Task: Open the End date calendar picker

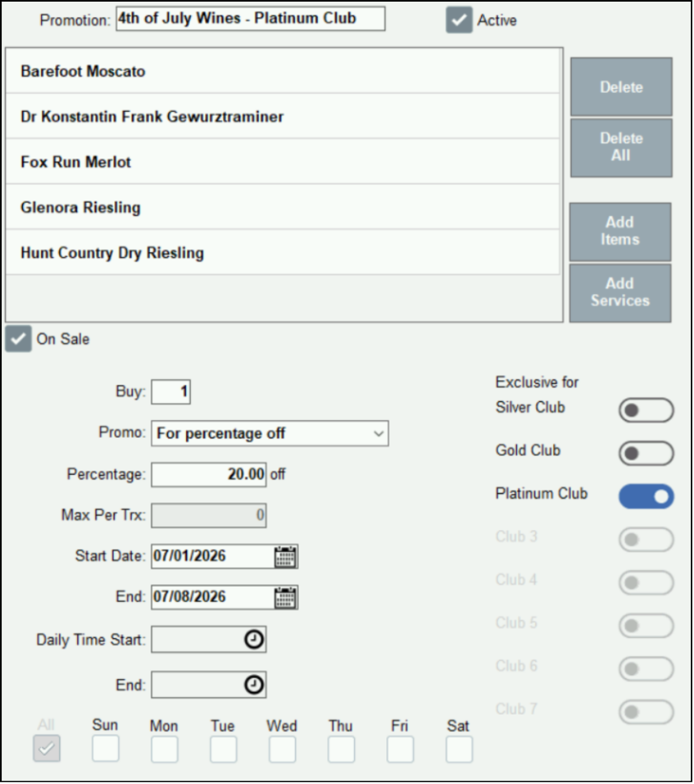Action: click(286, 599)
